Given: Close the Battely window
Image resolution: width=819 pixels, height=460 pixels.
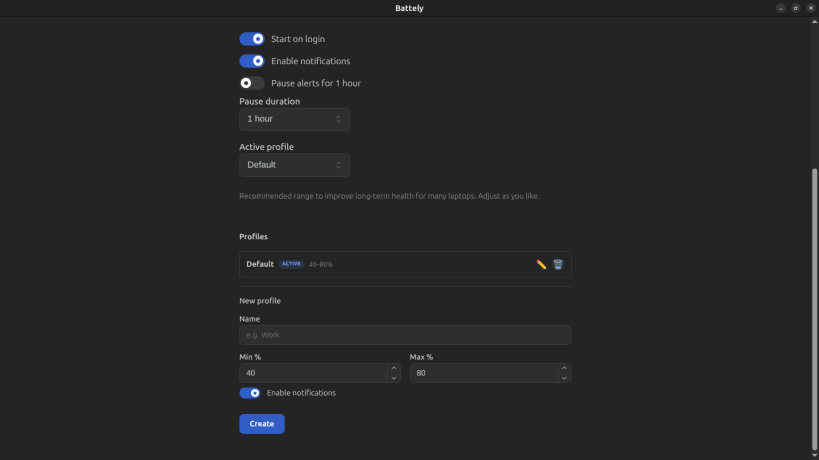Looking at the screenshot, I should point(811,8).
